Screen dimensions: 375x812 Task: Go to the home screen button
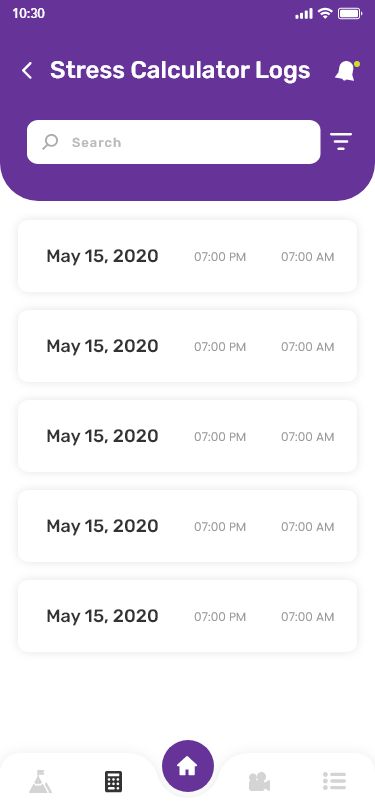(188, 766)
